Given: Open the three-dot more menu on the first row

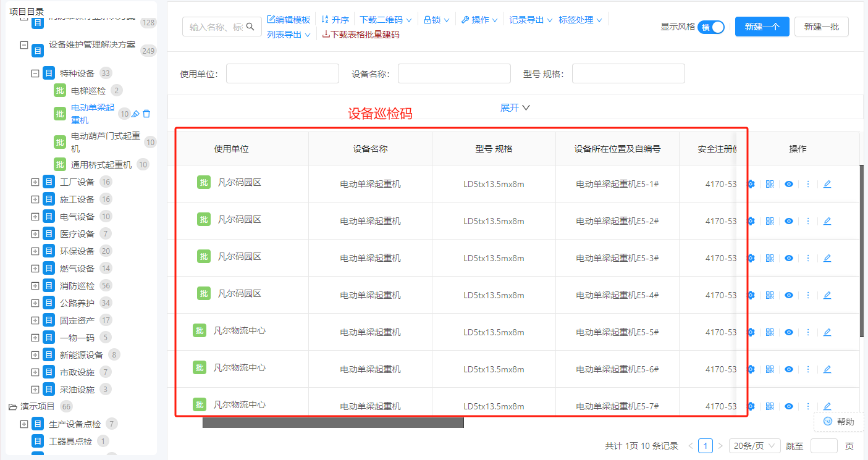Looking at the screenshot, I should [x=808, y=183].
